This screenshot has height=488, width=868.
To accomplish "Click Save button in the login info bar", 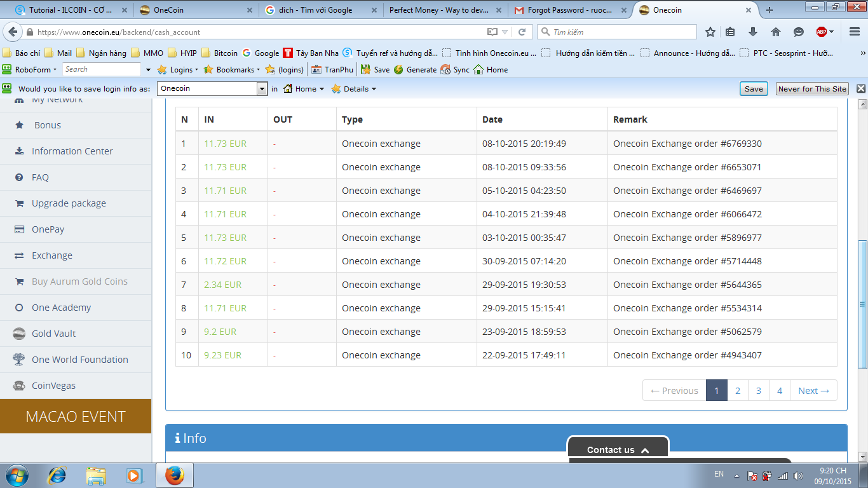I will (754, 89).
